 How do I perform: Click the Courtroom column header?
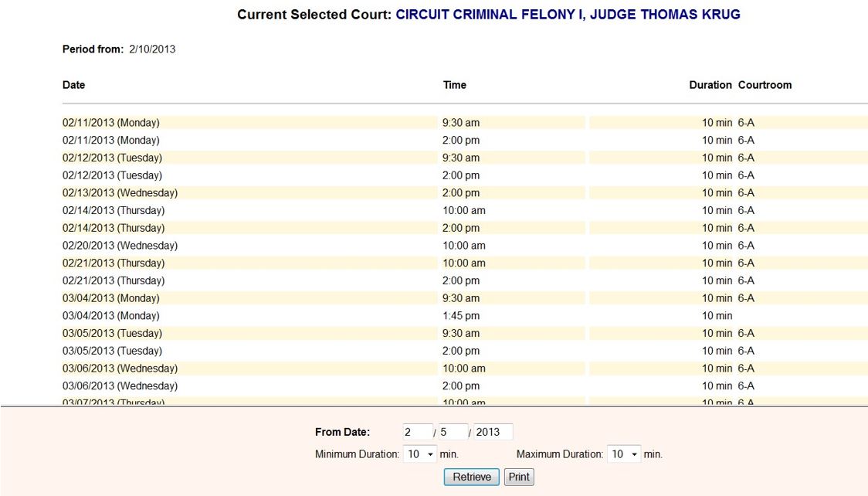[765, 85]
